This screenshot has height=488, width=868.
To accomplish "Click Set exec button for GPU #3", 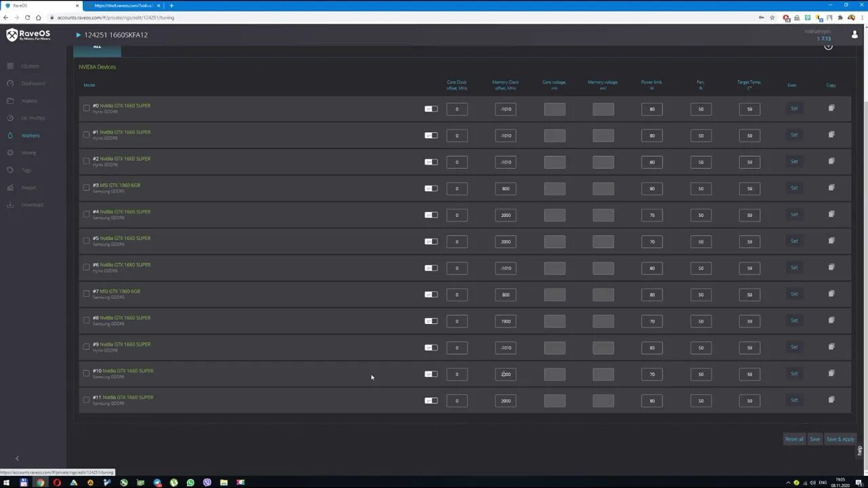I will point(794,188).
